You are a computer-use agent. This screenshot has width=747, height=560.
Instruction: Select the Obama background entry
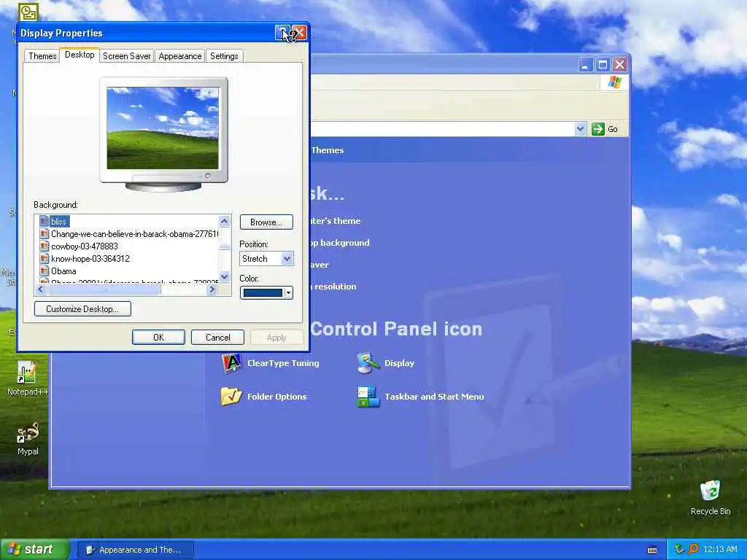coord(63,271)
